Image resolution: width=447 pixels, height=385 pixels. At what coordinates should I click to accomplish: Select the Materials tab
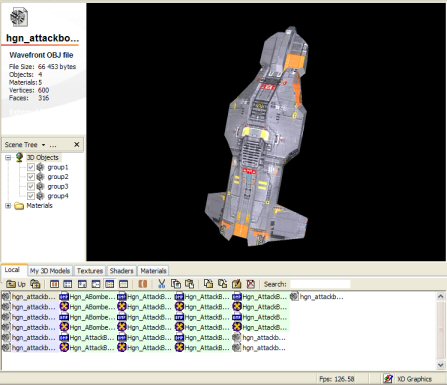pyautogui.click(x=153, y=271)
